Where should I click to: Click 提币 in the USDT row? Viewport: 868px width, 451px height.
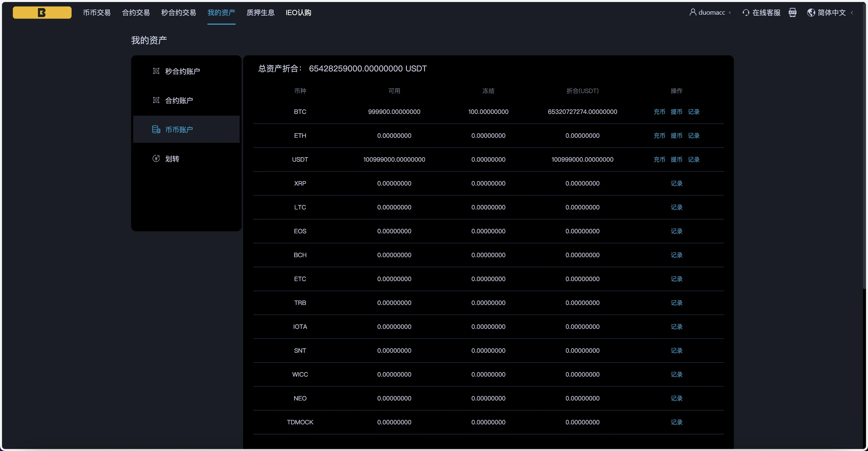click(x=676, y=160)
